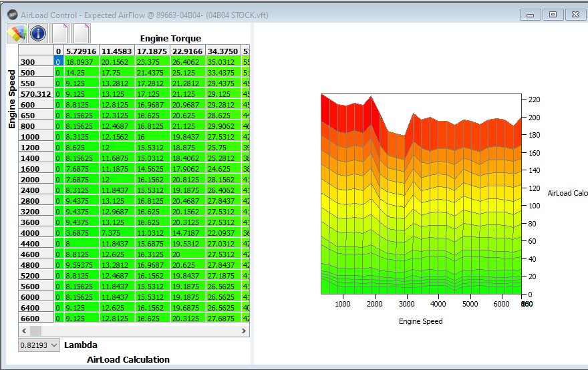This screenshot has width=588, height=370.
Task: Select cell 25.75 in row 1200
Action: click(223, 148)
